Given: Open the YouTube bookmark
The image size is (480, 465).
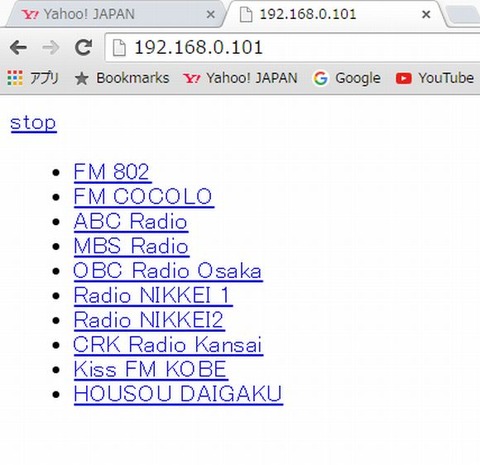Looking at the screenshot, I should click(435, 78).
